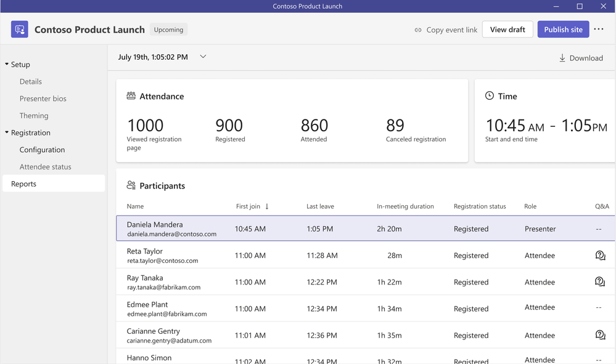Go to Presenter bios
This screenshot has width=616, height=364.
pyautogui.click(x=43, y=99)
